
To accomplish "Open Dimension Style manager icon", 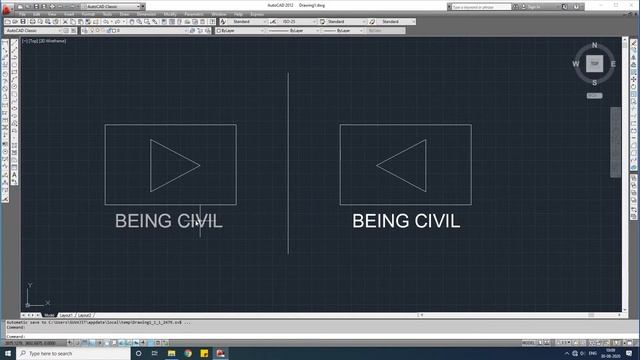I will point(273,22).
